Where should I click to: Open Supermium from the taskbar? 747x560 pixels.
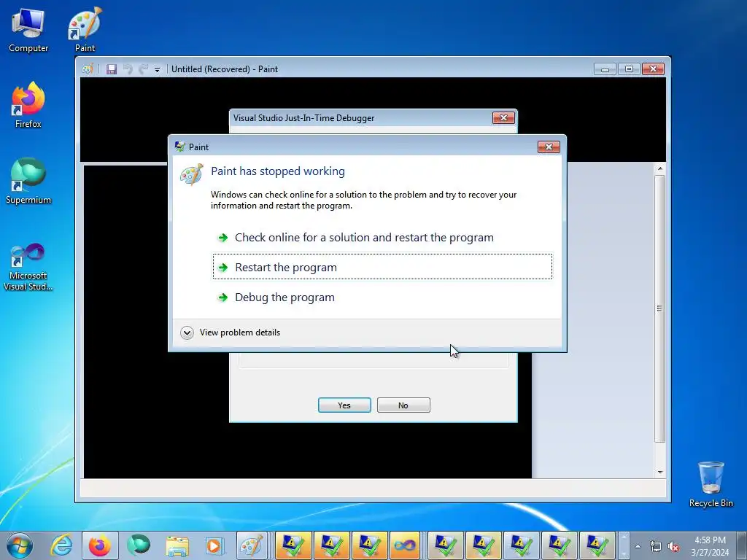tap(138, 545)
